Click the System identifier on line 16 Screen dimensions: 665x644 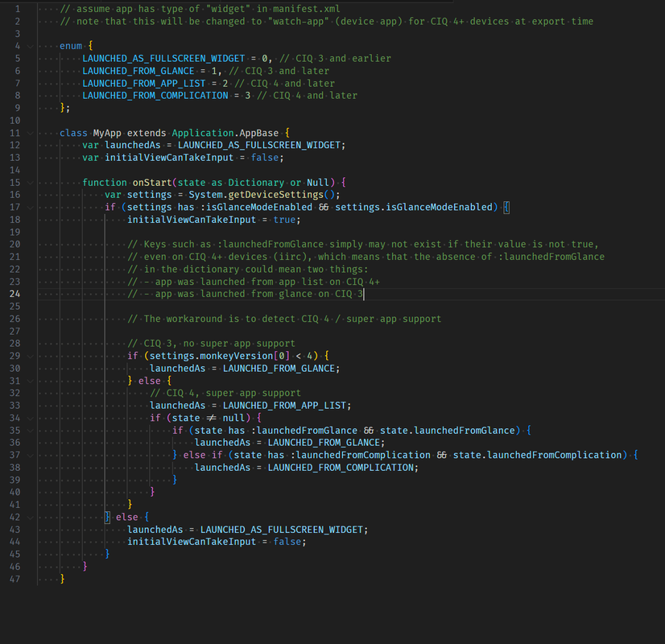point(205,195)
